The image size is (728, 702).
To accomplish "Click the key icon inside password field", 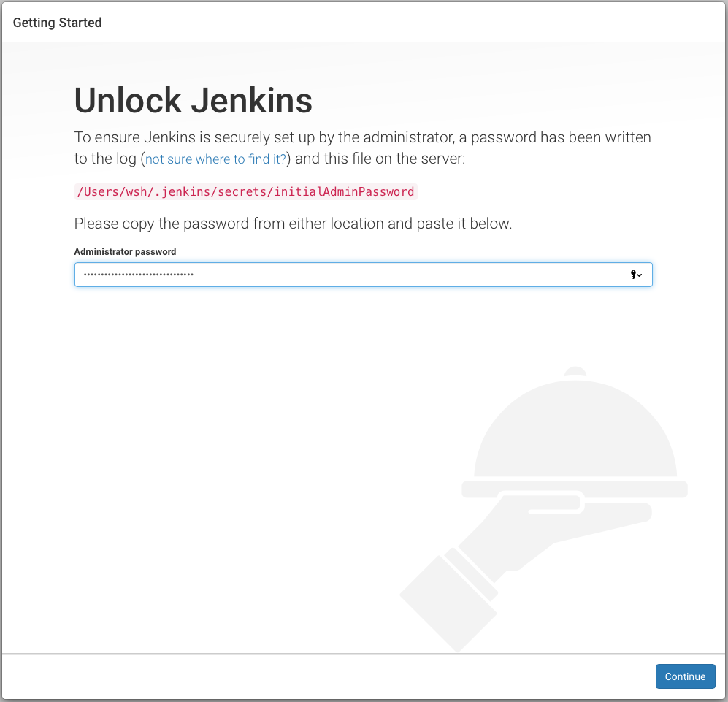I will click(633, 275).
